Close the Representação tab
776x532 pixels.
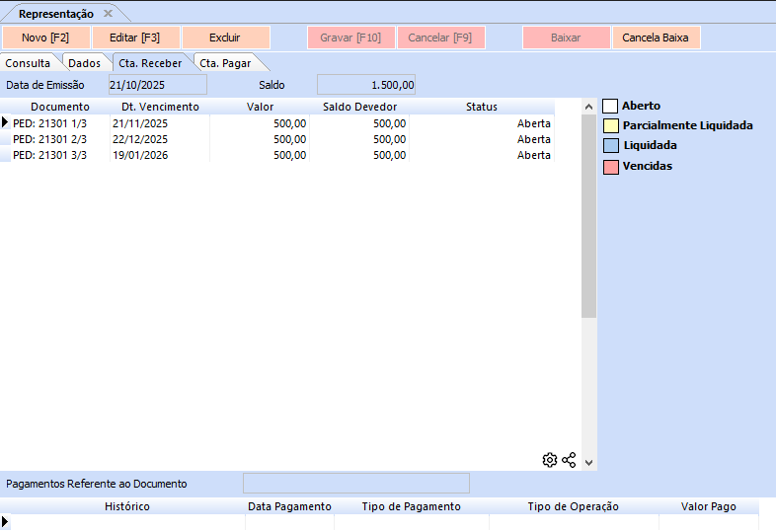coord(109,14)
